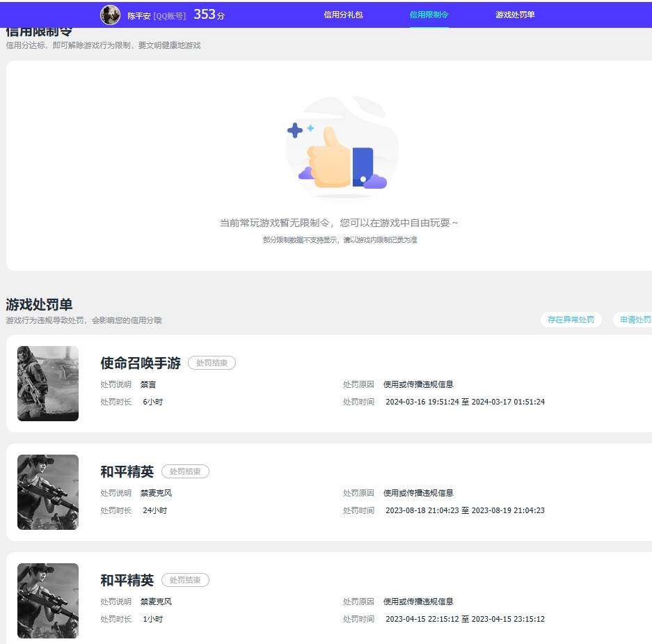Image resolution: width=652 pixels, height=644 pixels.
Task: Click the time range 2023-04-15 22:15:12
Action: point(465,619)
